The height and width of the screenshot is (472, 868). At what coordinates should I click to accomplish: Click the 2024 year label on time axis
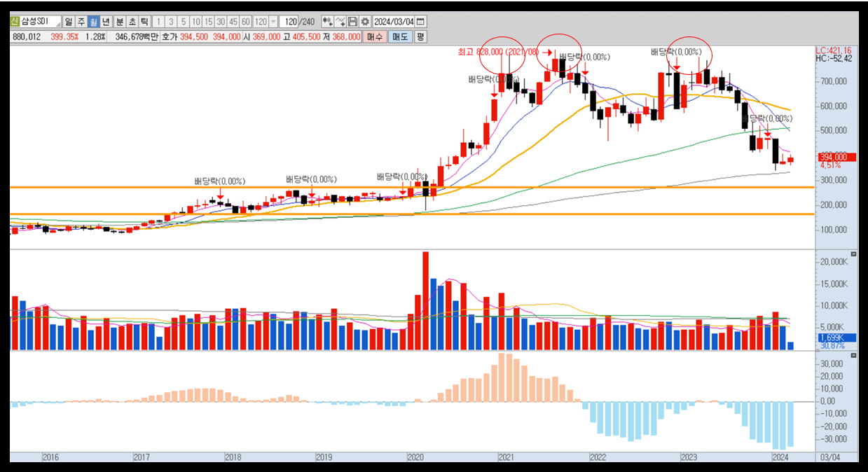click(x=780, y=457)
